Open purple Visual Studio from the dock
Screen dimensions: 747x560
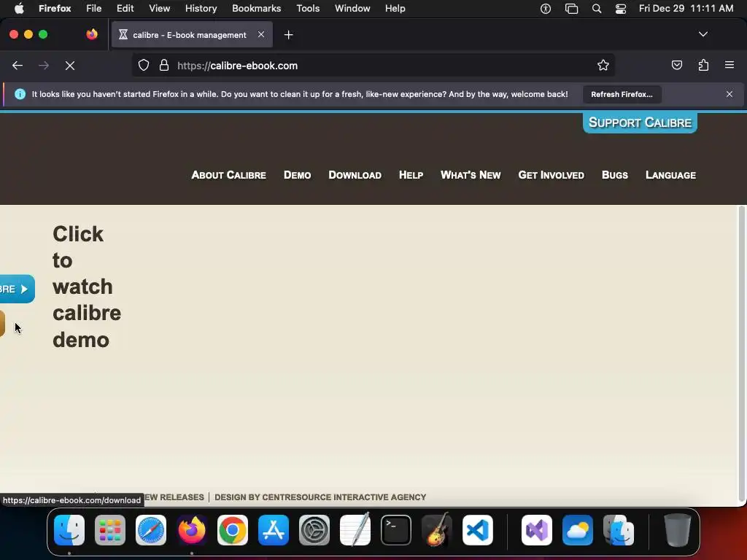coord(537,530)
